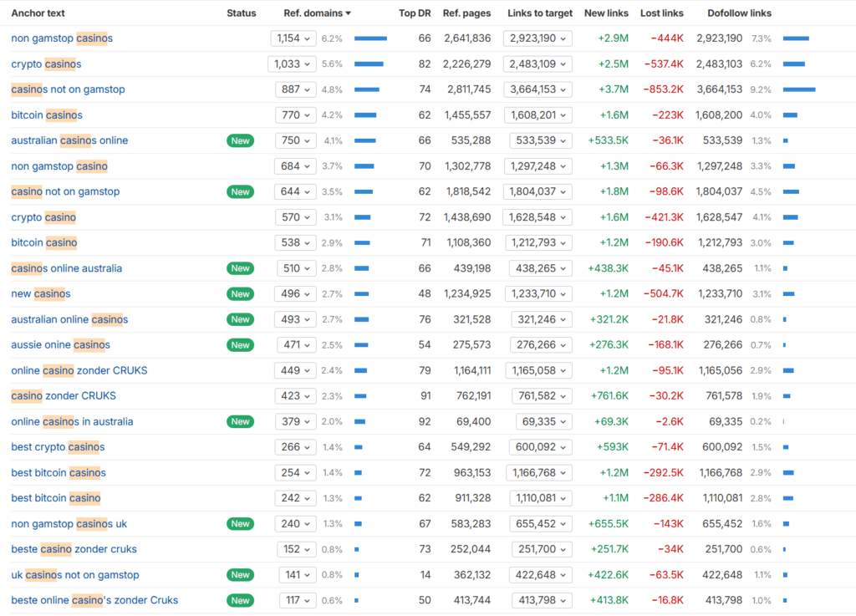Click the New links column header
The height and width of the screenshot is (616, 856).
606,13
